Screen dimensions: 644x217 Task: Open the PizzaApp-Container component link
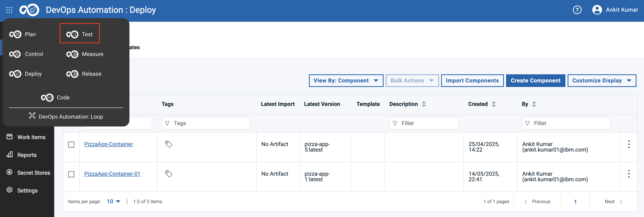click(108, 144)
